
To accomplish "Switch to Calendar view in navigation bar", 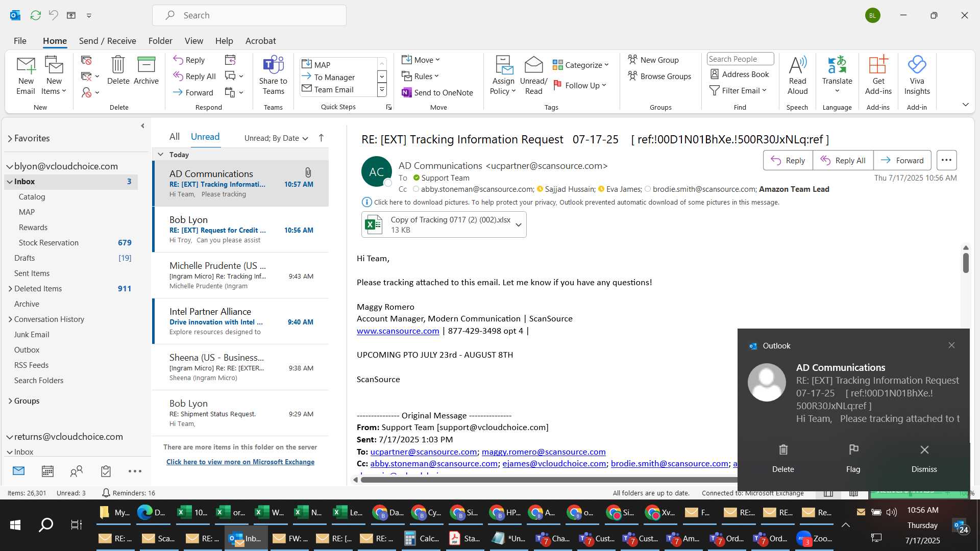I will pyautogui.click(x=47, y=471).
